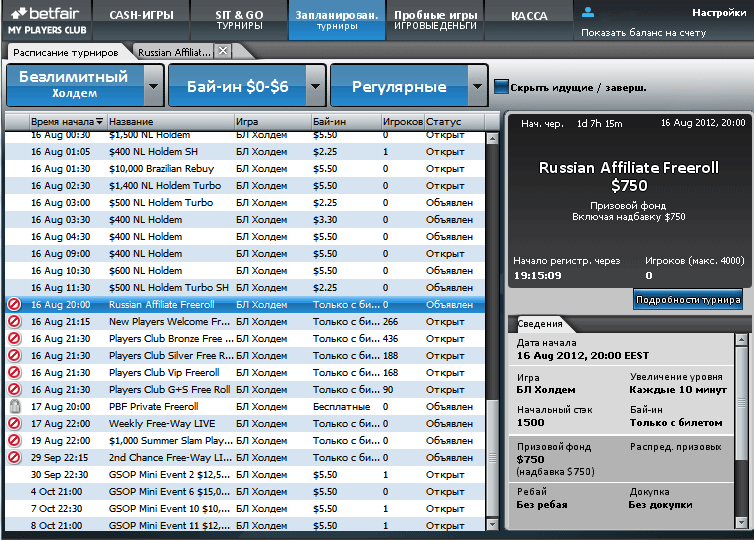Screen dimensions: 754x540
Task: Click the details panel scrollbar thumb
Action: pos(741,402)
